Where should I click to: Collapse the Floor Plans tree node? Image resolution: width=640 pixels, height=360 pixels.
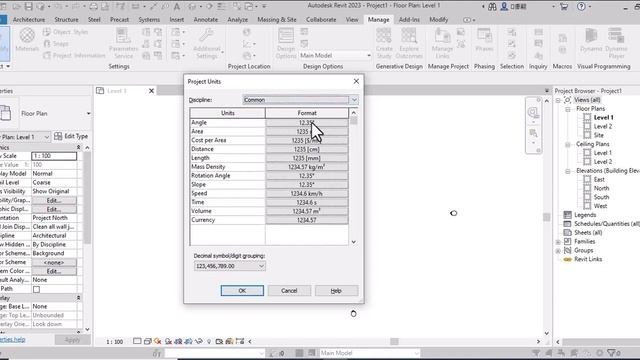point(568,109)
